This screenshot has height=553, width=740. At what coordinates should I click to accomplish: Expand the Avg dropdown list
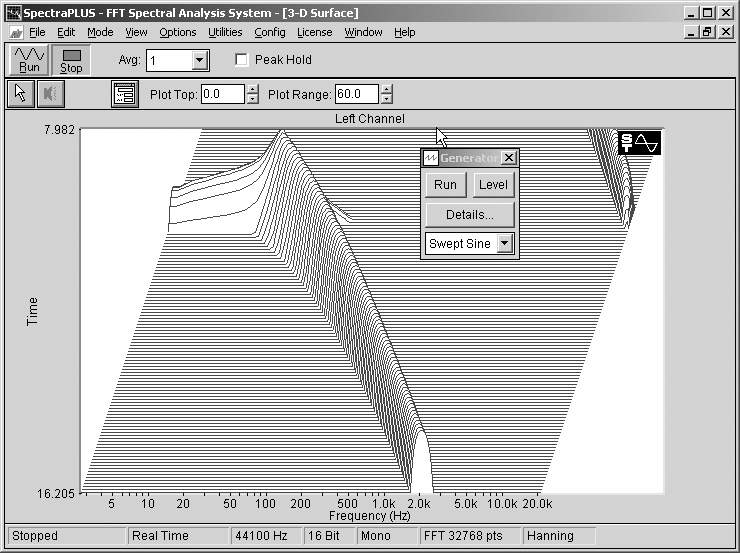pyautogui.click(x=199, y=61)
